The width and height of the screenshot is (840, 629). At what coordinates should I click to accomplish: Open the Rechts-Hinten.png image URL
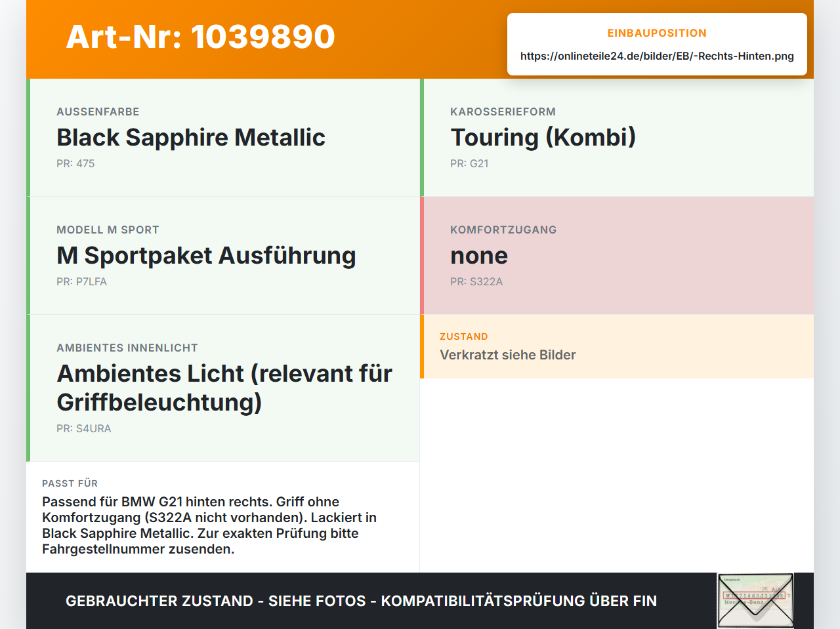click(657, 56)
